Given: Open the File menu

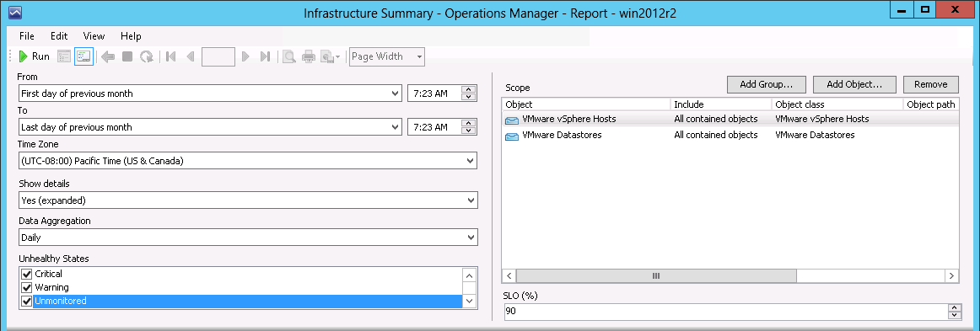Looking at the screenshot, I should 27,36.
